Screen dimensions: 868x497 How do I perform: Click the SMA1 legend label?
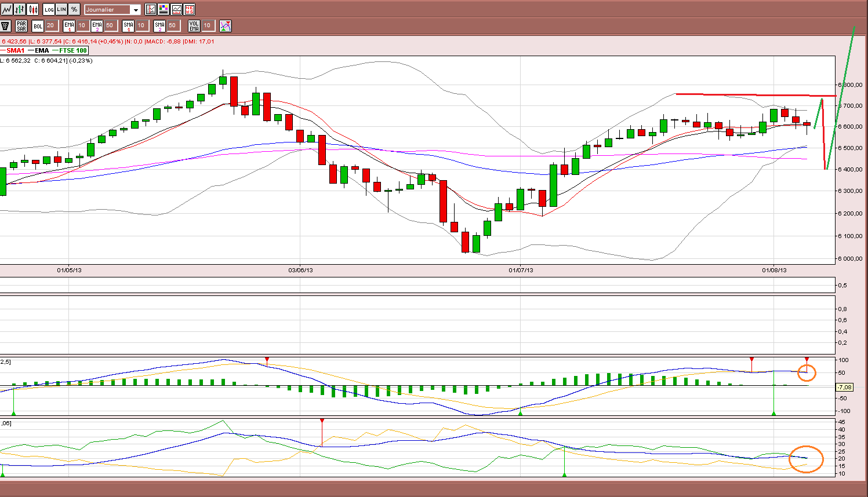pyautogui.click(x=16, y=50)
